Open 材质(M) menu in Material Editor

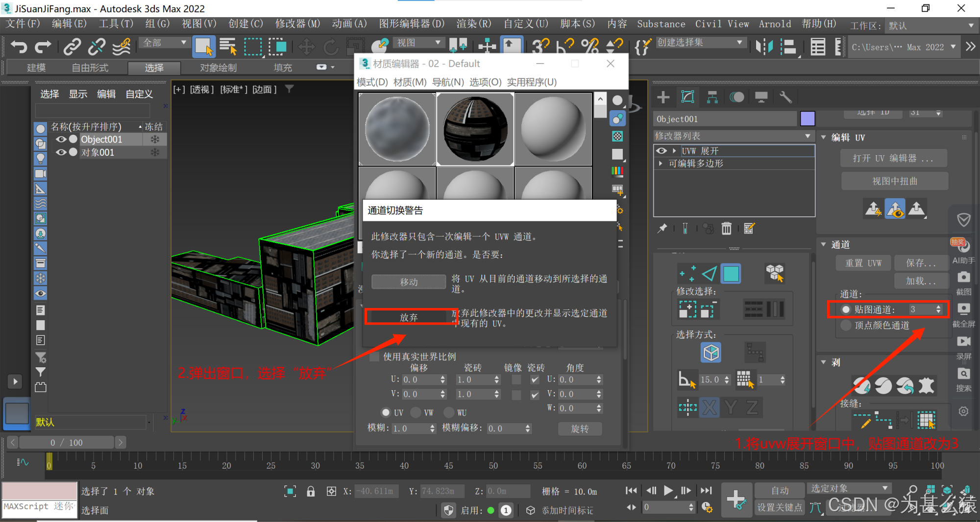(410, 82)
